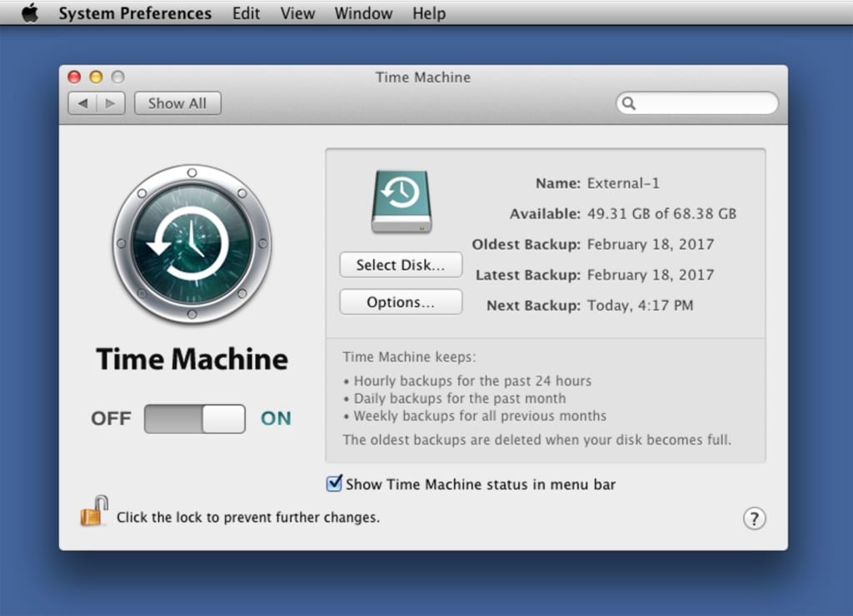Viewport: 853px width, 616px height.
Task: Click the Show All button
Action: [x=177, y=102]
